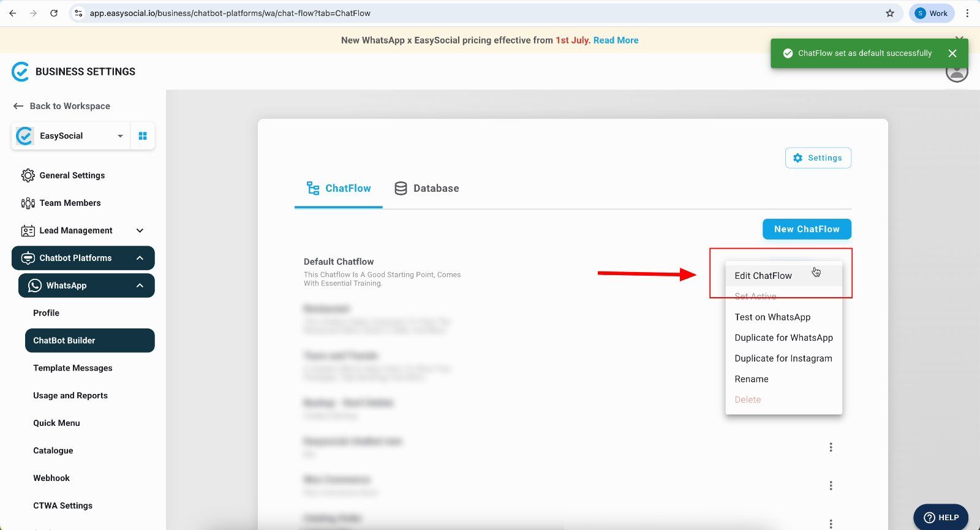Open the Chrome three-dot menu
This screenshot has height=530, width=980.
(967, 13)
